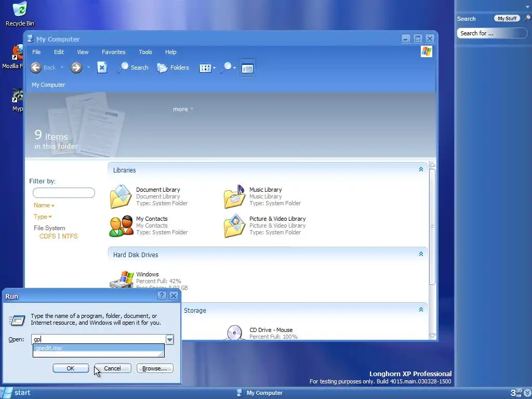Open the Name filter dropdown
This screenshot has height=399, width=532.
44,205
